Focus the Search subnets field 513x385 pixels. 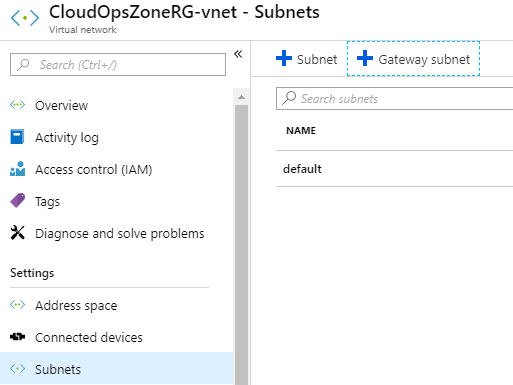[x=395, y=99]
